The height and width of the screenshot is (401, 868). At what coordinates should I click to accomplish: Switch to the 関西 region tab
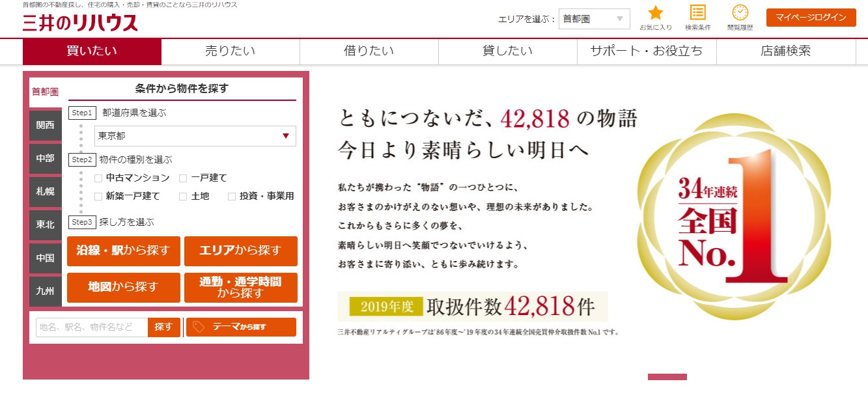[x=46, y=125]
